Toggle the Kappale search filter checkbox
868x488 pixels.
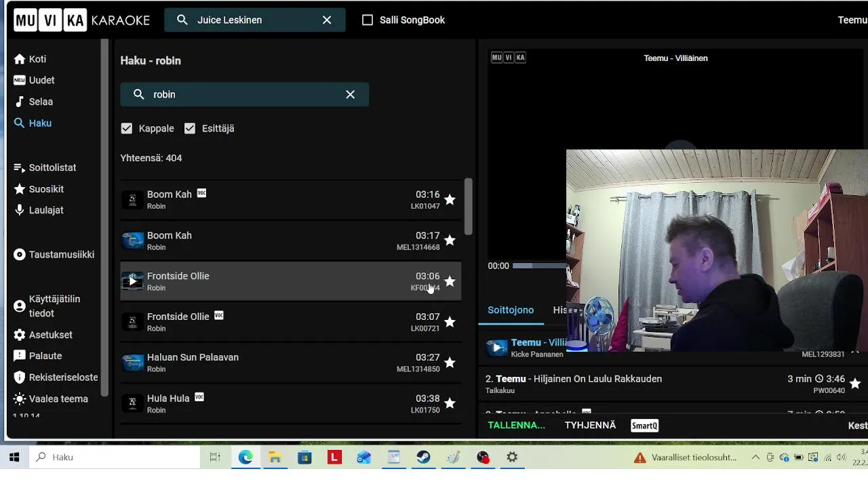127,128
